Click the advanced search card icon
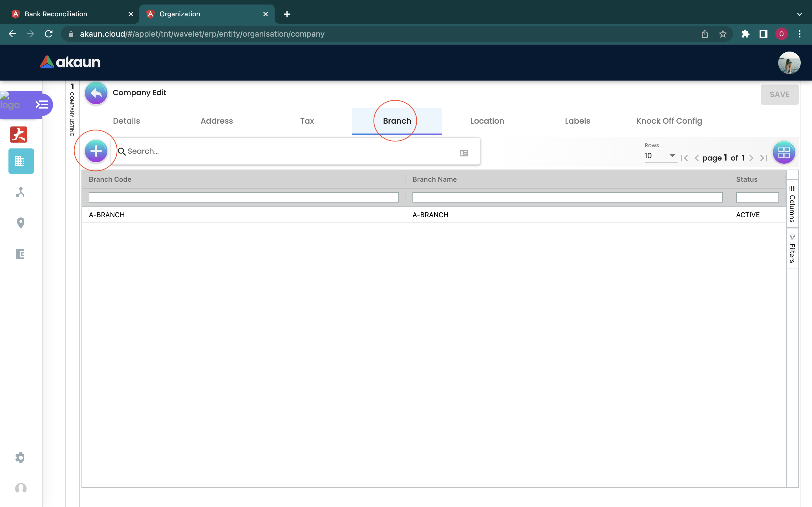The image size is (812, 507). 464,153
